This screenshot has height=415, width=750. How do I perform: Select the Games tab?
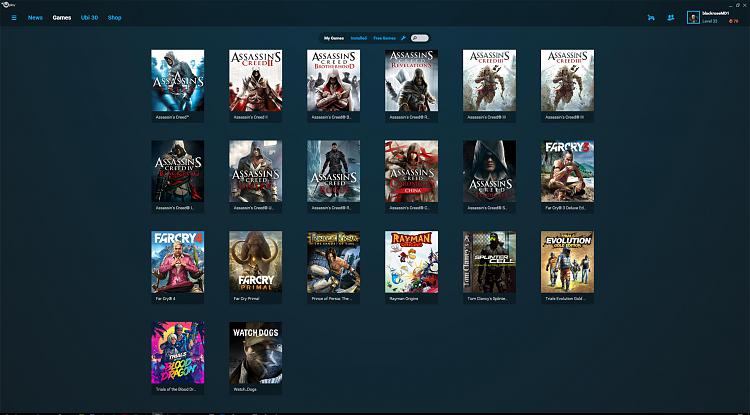point(62,18)
